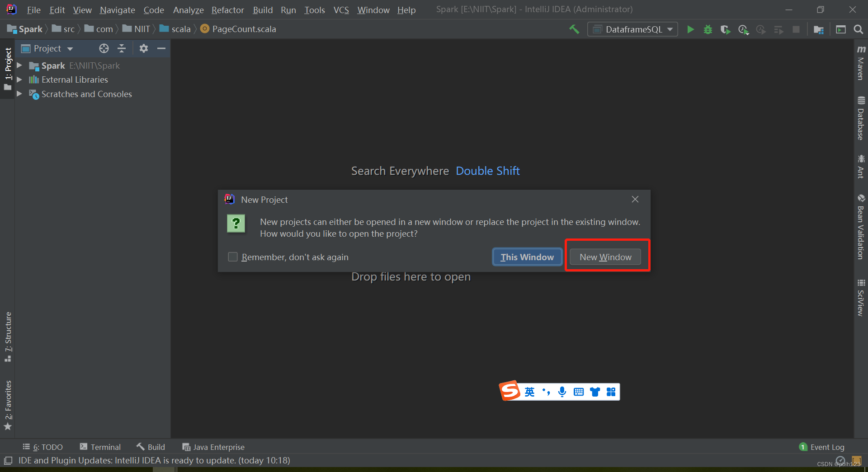The image size is (868, 472).
Task: Run with Coverage shield icon
Action: click(726, 29)
